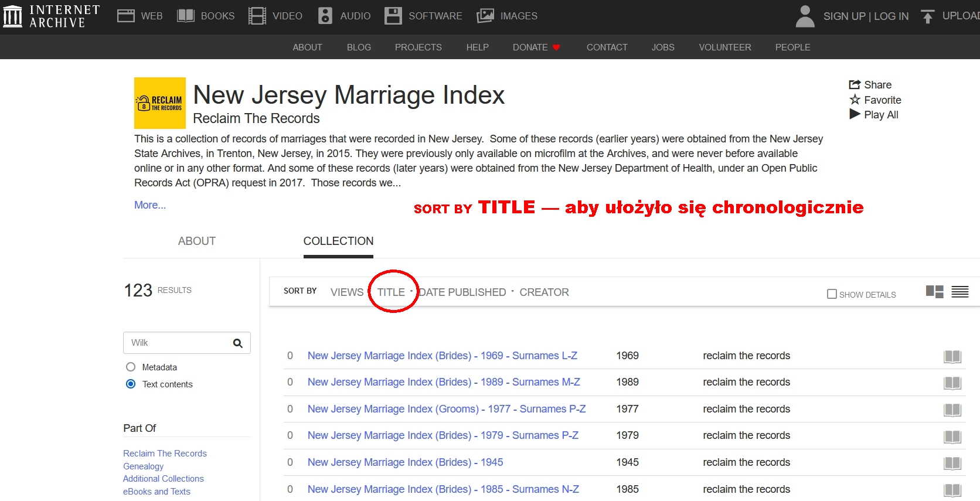The image size is (980, 501).
Task: Open the Audio speaker icon
Action: coord(325,16)
